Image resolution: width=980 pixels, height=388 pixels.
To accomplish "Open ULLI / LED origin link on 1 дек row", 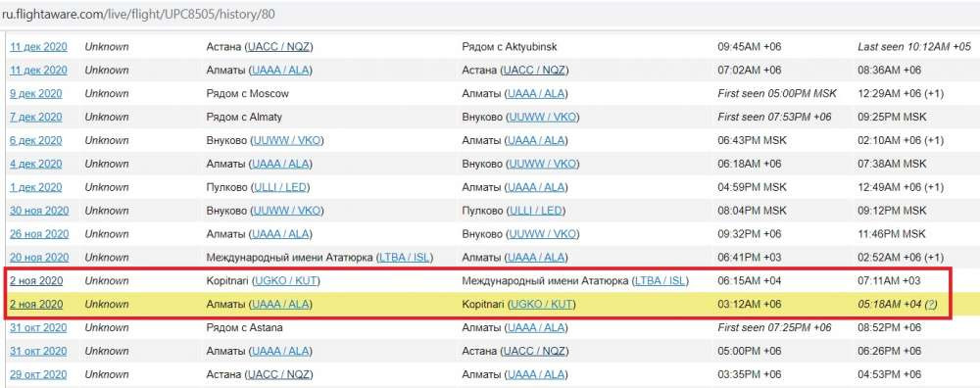I will [280, 187].
